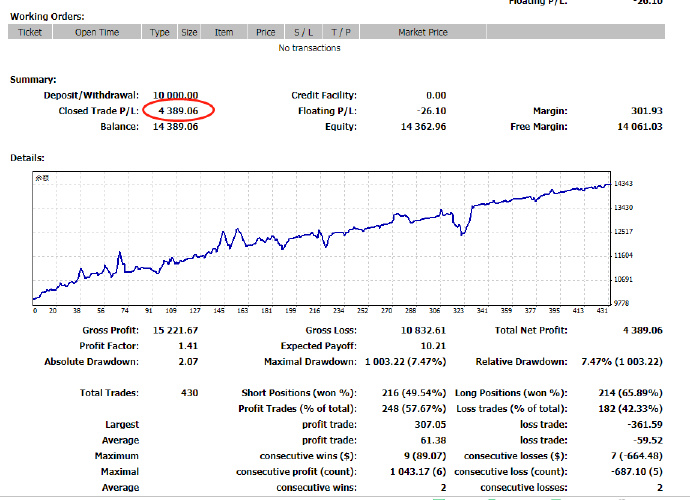Click the Type column header

coord(160,32)
